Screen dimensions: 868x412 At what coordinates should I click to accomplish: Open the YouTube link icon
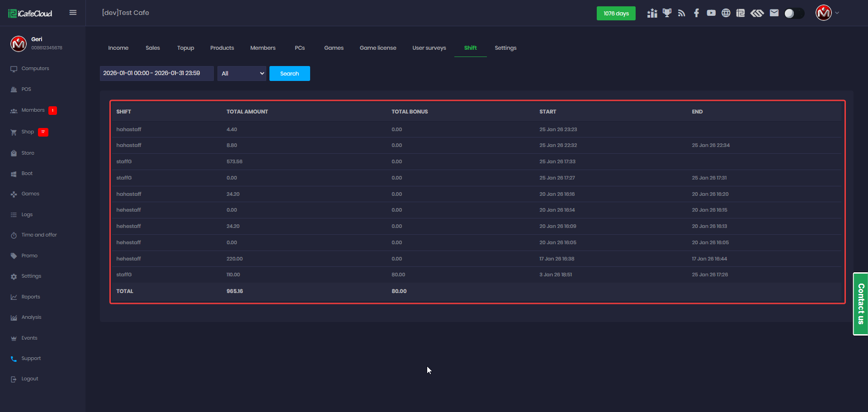pos(711,13)
